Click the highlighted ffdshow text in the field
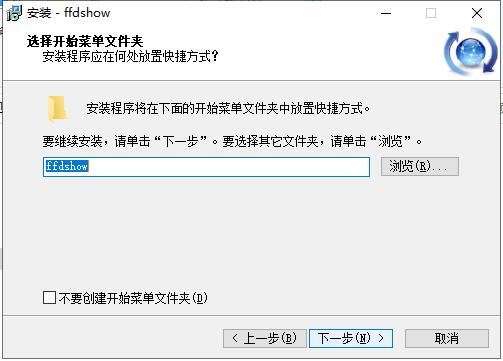The width and height of the screenshot is (503, 361). [67, 166]
